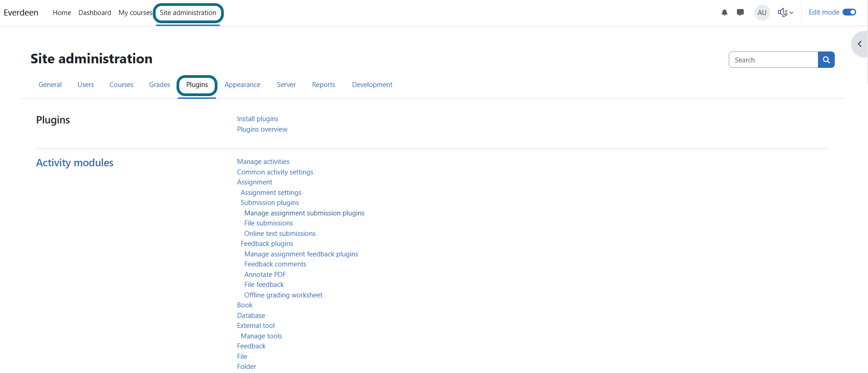Select the Plugins tab
The height and width of the screenshot is (373, 868).
(197, 85)
